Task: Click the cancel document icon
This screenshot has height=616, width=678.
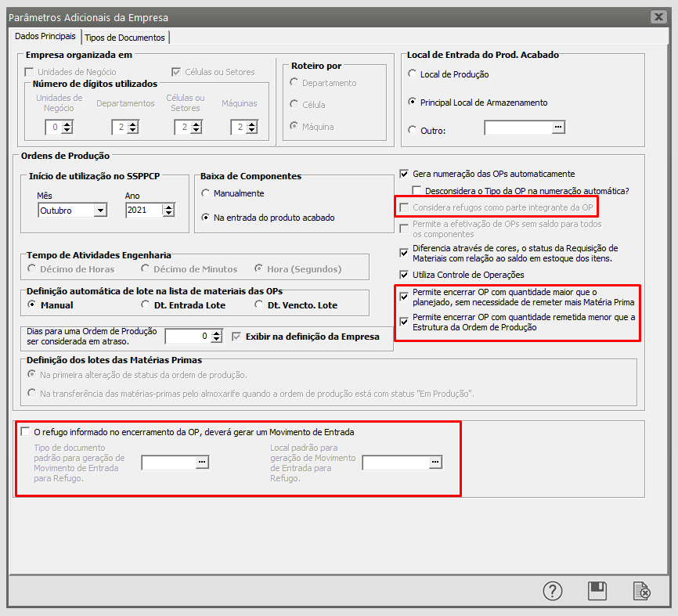Action: (x=641, y=591)
